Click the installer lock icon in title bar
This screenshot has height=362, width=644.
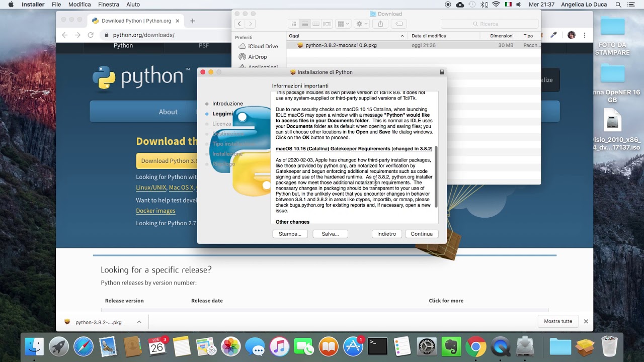(442, 72)
